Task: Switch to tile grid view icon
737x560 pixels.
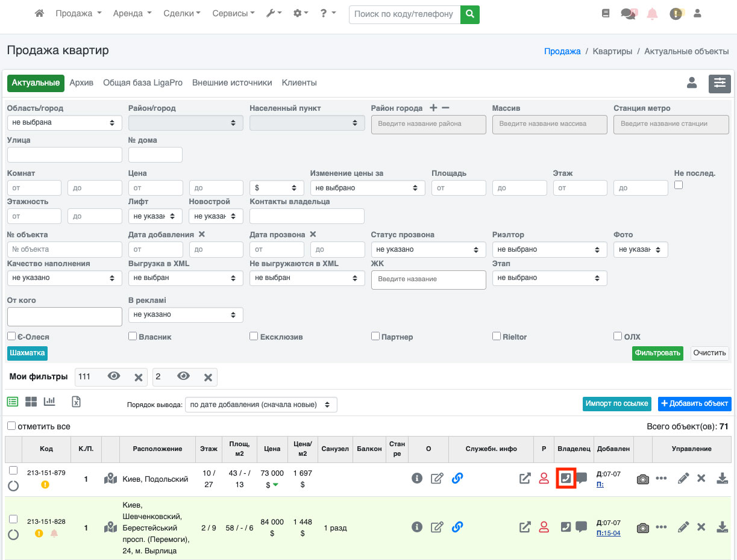Action: [x=31, y=402]
